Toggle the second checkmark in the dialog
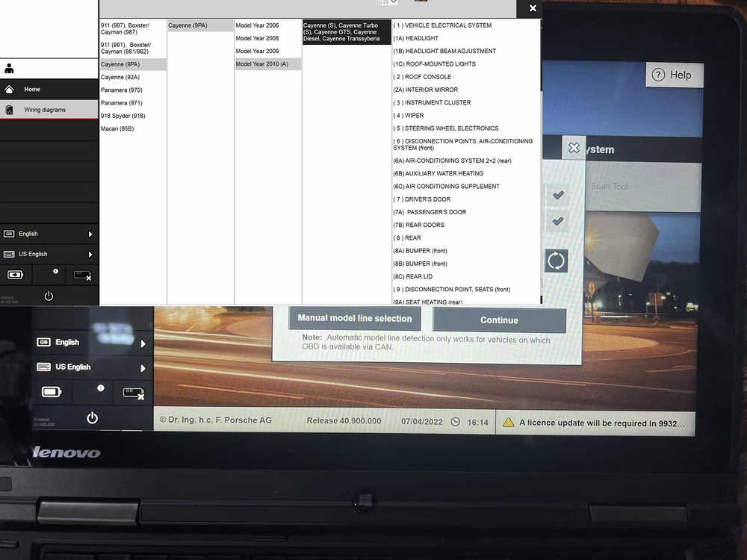The image size is (747, 560). [558, 221]
